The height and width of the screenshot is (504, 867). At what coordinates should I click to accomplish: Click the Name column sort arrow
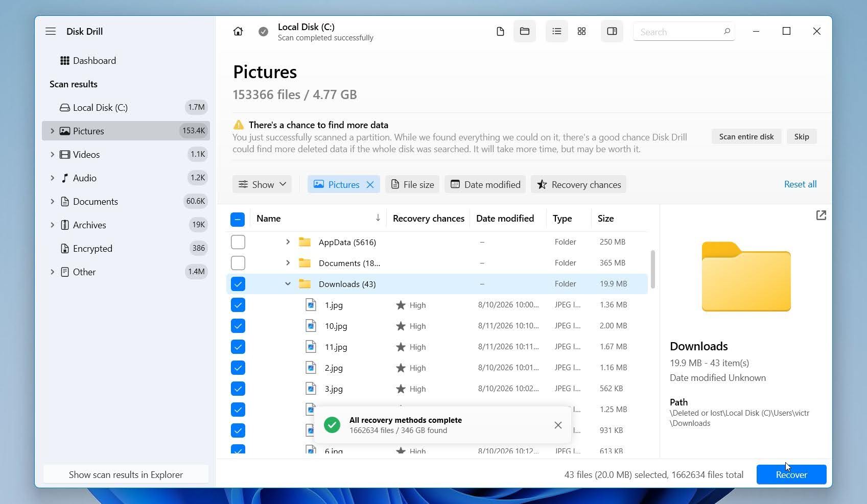pyautogui.click(x=378, y=218)
